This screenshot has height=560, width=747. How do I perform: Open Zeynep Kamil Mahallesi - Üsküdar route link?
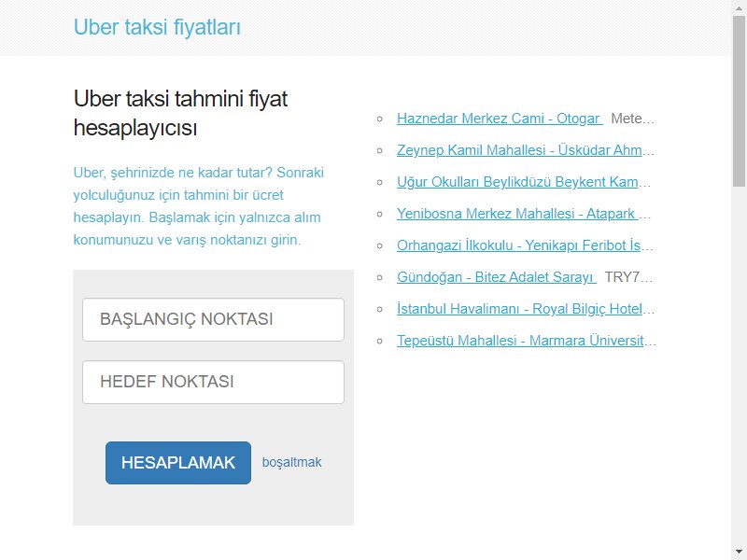[x=526, y=150]
